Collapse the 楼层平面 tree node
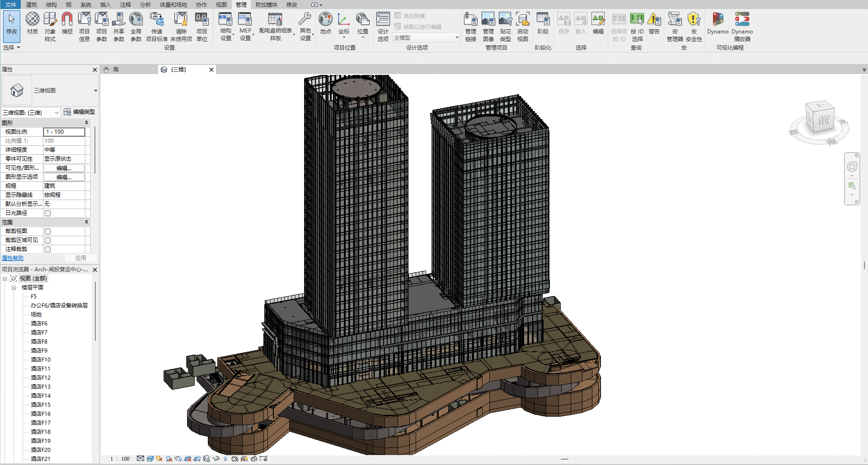This screenshot has height=465, width=868. coord(14,288)
